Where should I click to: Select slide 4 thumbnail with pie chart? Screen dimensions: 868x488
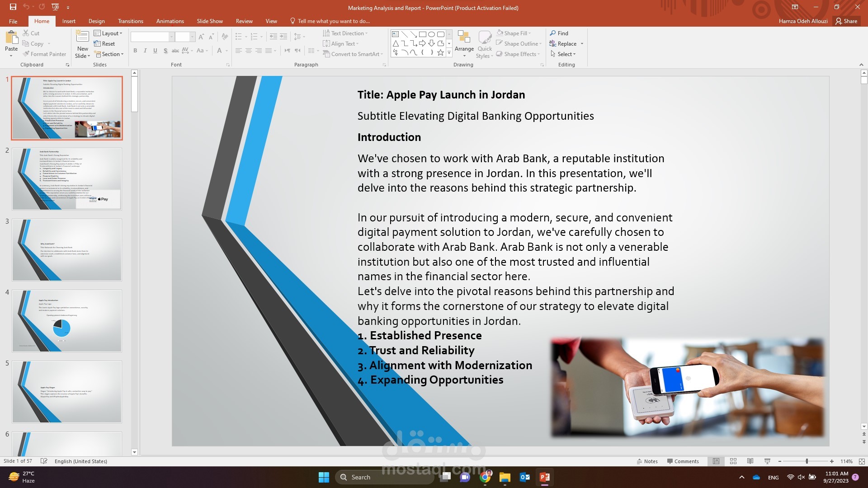point(67,321)
